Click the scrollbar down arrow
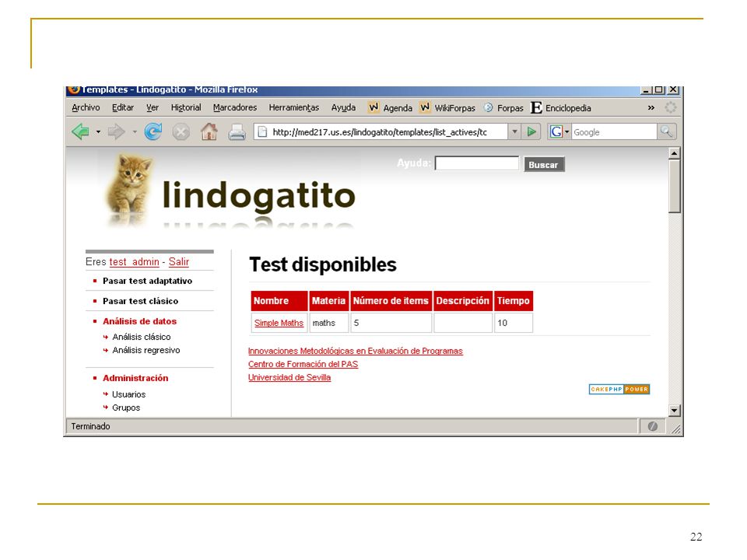The image size is (747, 560). 674,410
